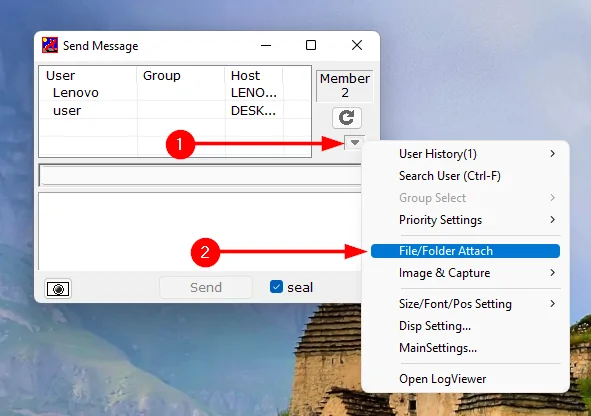Screen dimensions: 591x416
Task: Select File/Folder Attach menu item
Action: click(465, 251)
